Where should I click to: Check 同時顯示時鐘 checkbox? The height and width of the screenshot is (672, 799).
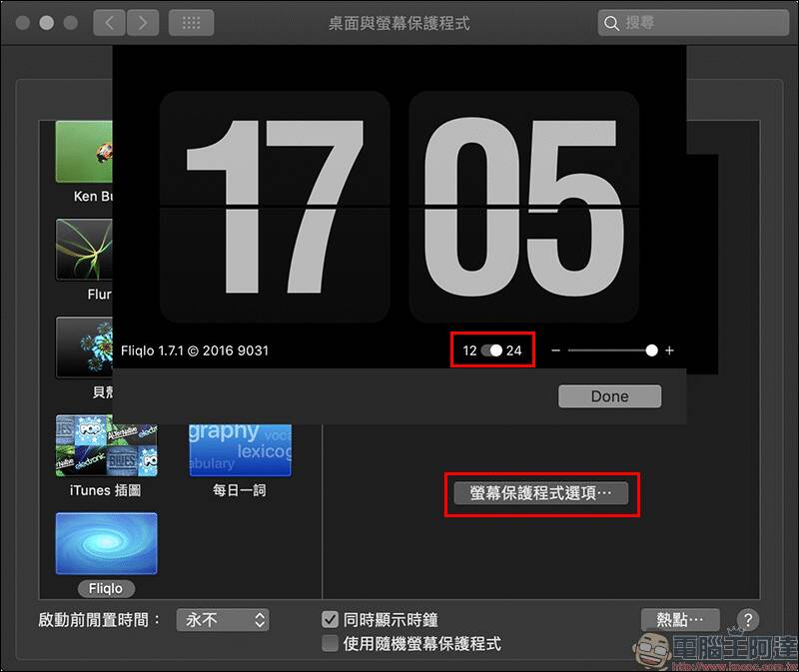(331, 620)
